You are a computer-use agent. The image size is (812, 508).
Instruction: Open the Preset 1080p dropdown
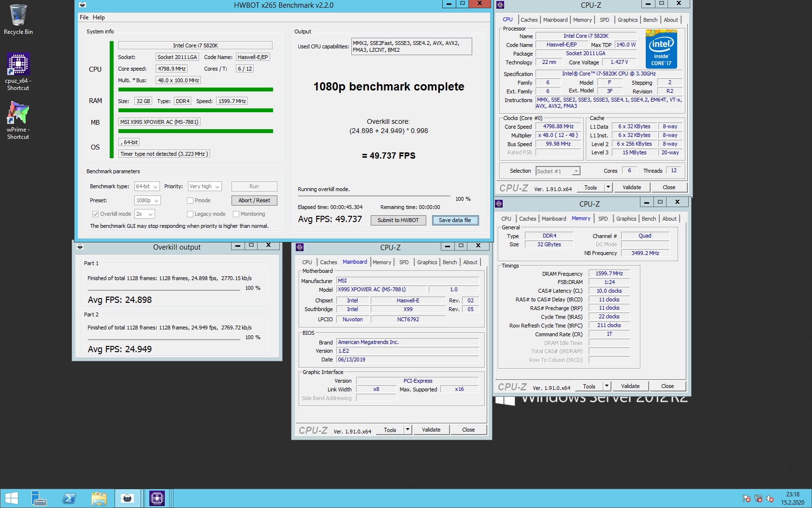tap(147, 200)
